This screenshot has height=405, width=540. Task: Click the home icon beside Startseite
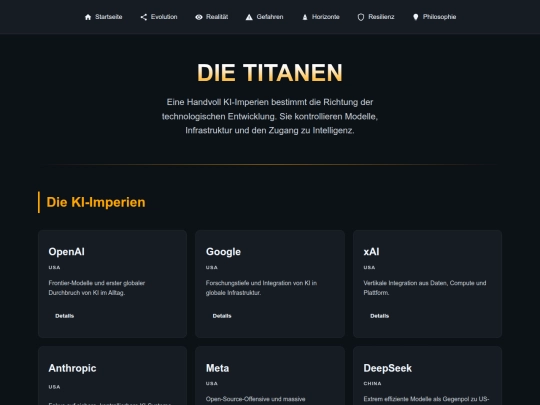click(x=88, y=17)
